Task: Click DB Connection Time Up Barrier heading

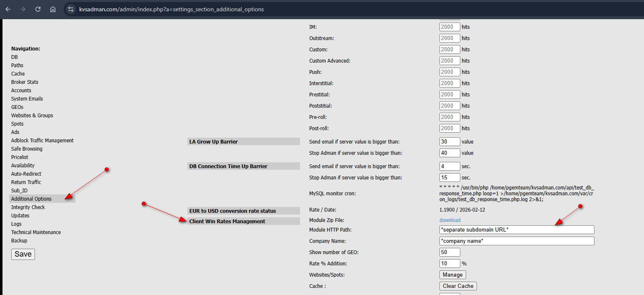Action: coord(244,166)
